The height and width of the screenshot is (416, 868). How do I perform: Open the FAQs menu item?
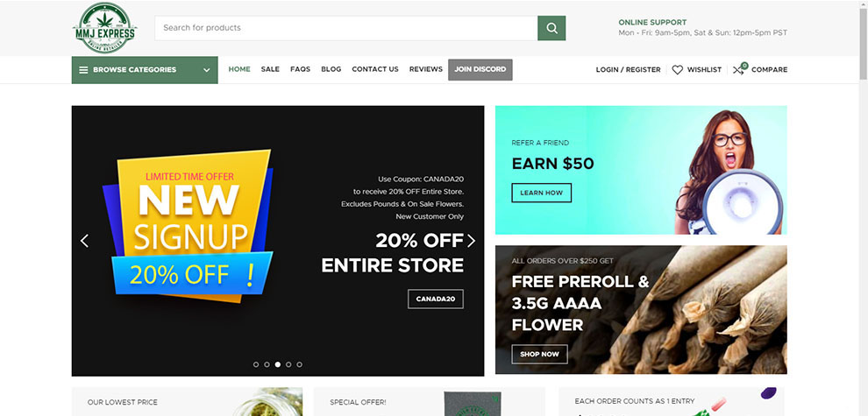click(300, 69)
